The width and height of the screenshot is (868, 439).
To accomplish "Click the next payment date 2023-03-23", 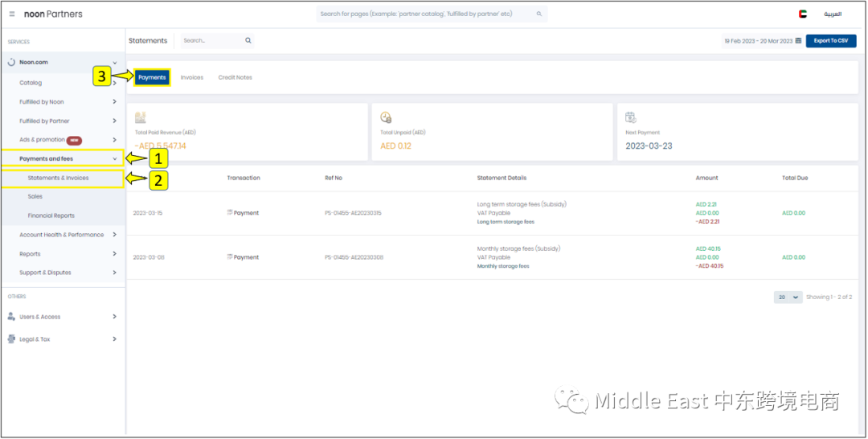I will pyautogui.click(x=649, y=146).
